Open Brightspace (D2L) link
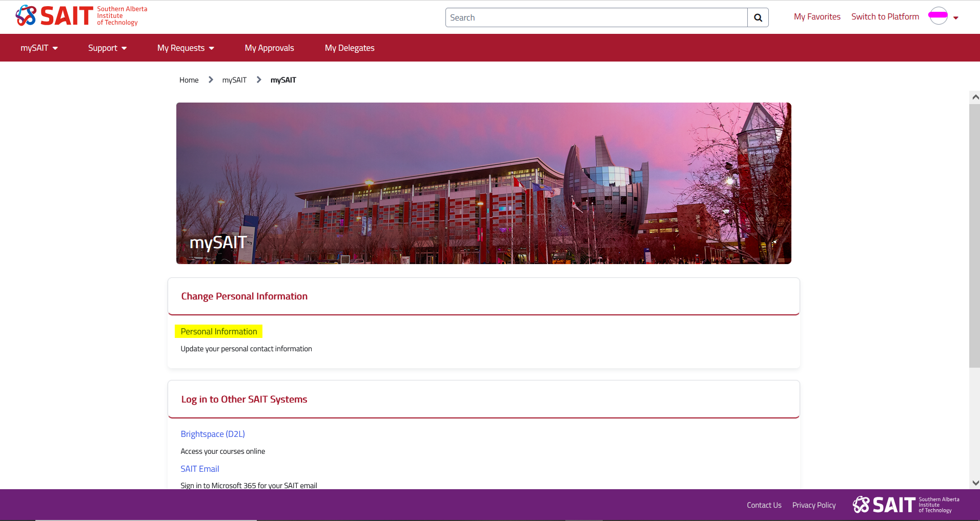The image size is (980, 521). pyautogui.click(x=213, y=434)
